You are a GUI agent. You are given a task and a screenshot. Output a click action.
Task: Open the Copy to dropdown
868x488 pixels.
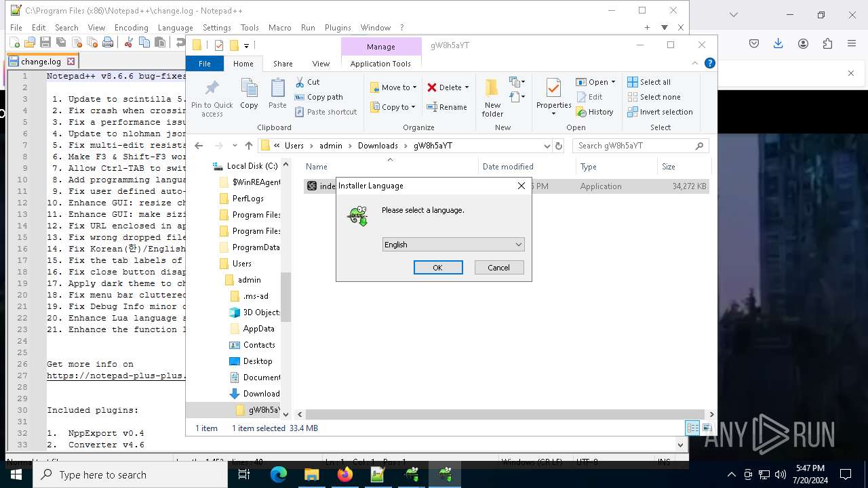pyautogui.click(x=394, y=107)
